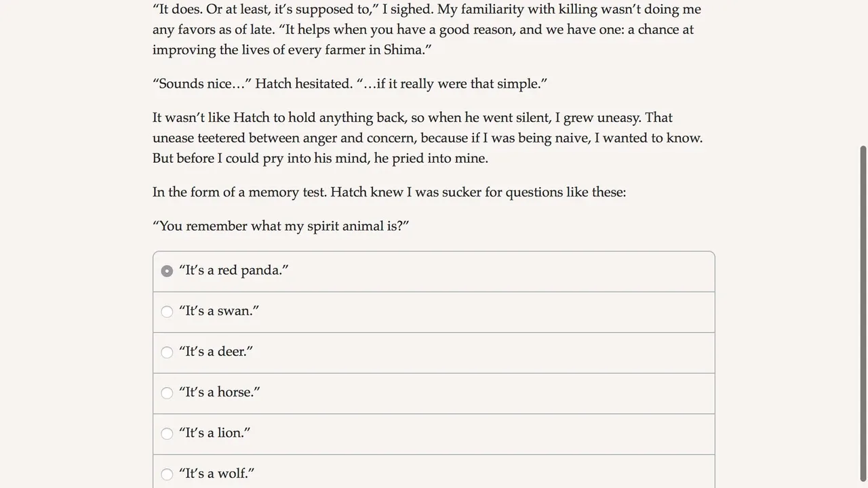The height and width of the screenshot is (488, 868).
Task: Click the "It's a horse." answer label
Action: tap(220, 392)
